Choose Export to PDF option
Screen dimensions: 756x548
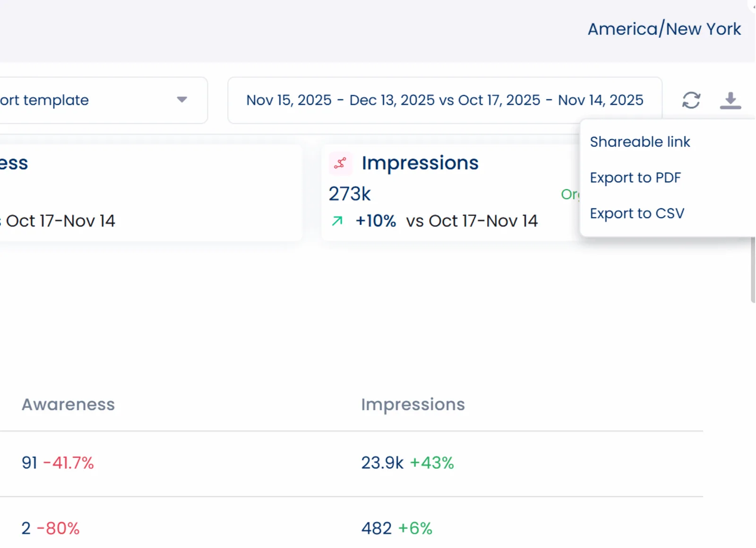[x=635, y=178]
